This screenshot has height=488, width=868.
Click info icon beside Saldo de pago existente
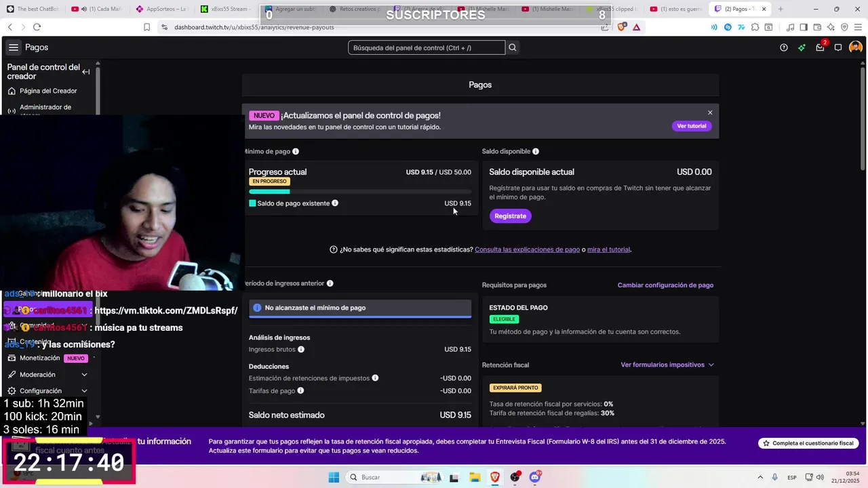coord(335,203)
